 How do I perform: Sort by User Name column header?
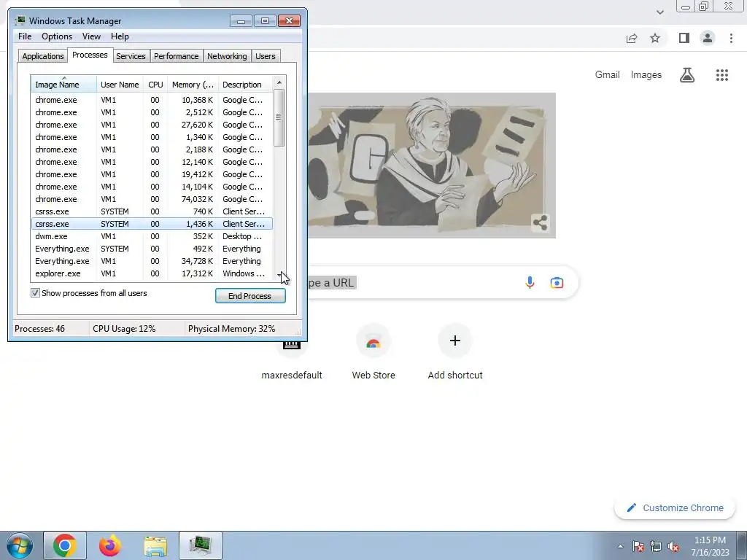pos(120,85)
